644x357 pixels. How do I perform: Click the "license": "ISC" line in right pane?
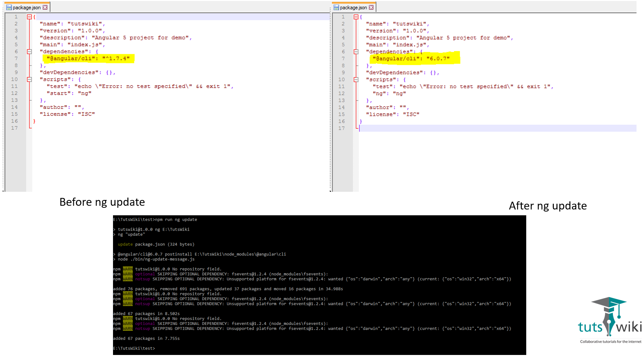393,114
